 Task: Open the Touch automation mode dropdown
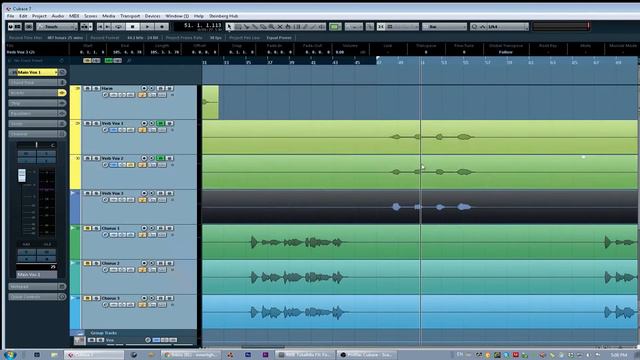click(x=57, y=27)
